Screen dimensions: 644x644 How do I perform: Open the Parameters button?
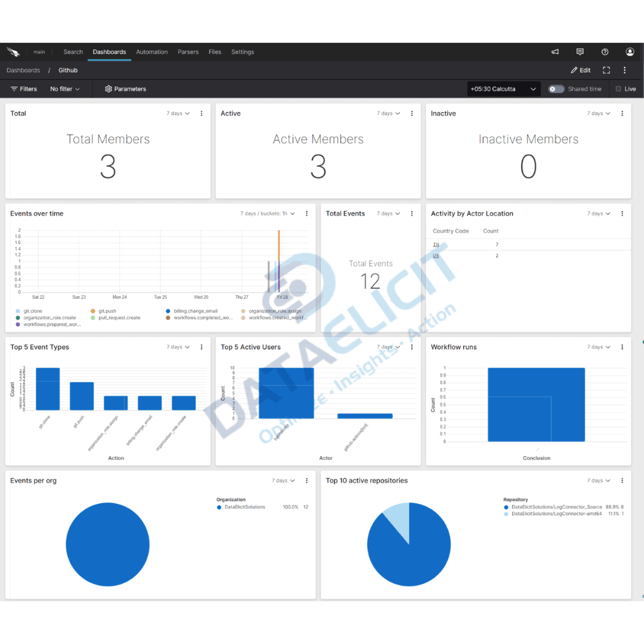pos(125,89)
